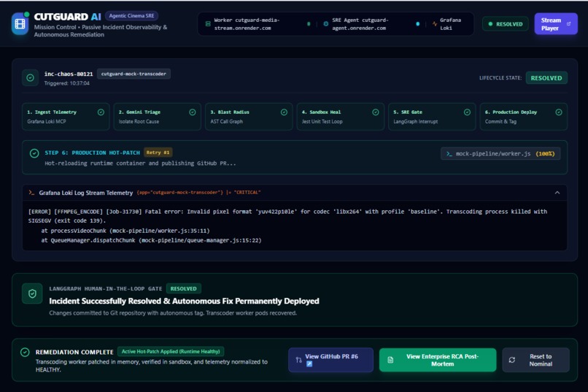Click the QueueManager.dispatchChunk stack trace line
This screenshot has width=588, height=392.
point(151,240)
